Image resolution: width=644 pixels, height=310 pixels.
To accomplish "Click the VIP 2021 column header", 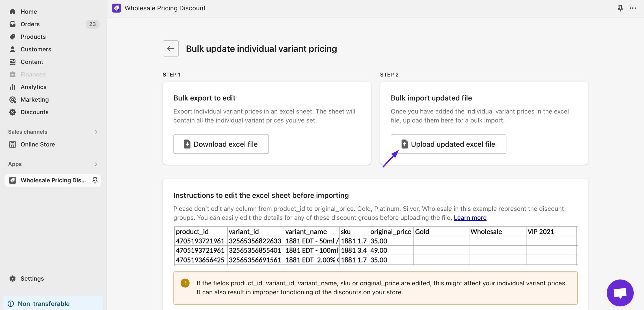I will click(551, 231).
